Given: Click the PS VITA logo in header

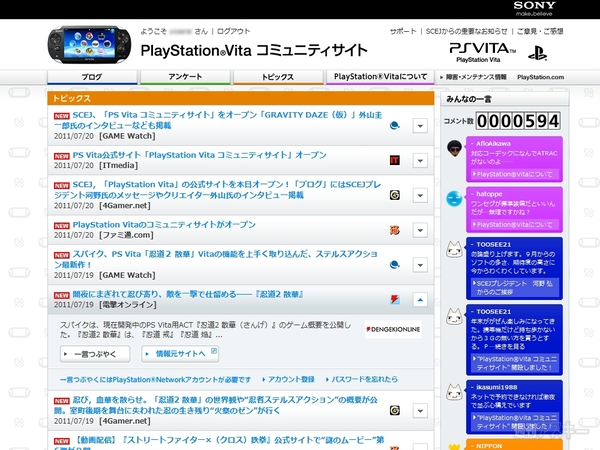Looking at the screenshot, I should [482, 52].
